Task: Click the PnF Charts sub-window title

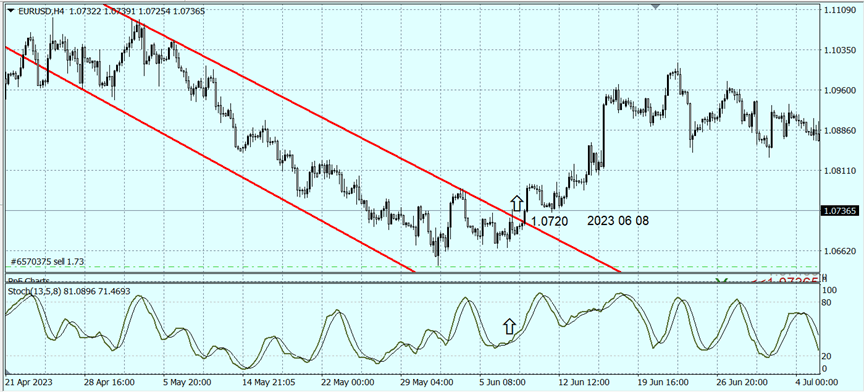Action: pos(28,281)
